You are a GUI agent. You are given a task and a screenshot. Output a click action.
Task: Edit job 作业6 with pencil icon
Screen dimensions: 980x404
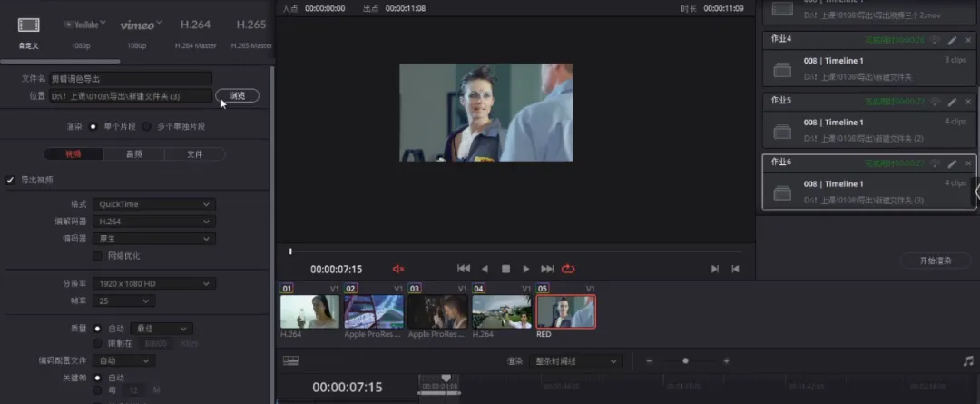coord(952,163)
